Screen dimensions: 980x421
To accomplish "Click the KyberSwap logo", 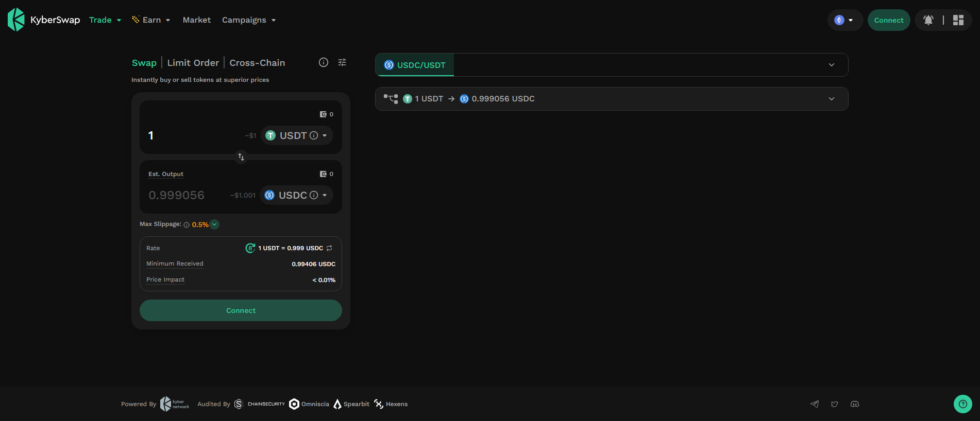I will pyautogui.click(x=44, y=20).
